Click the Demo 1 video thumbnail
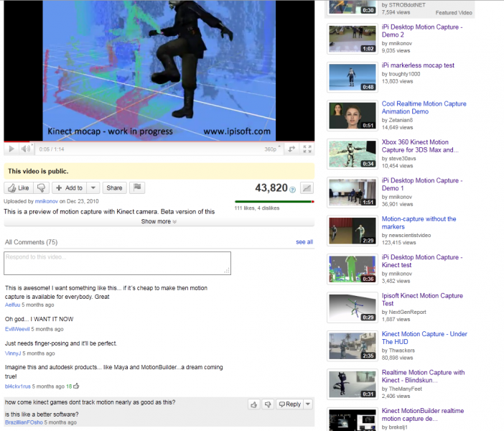 tap(353, 193)
